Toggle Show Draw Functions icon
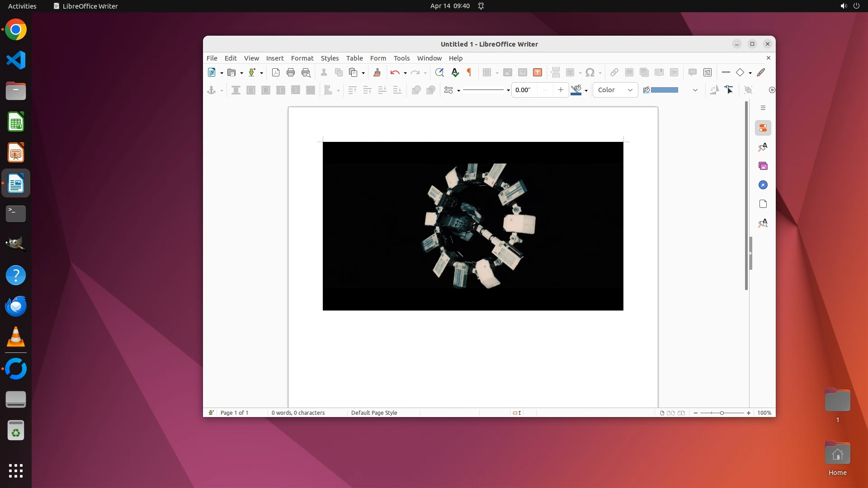Viewport: 868px width, 488px height. (x=761, y=72)
